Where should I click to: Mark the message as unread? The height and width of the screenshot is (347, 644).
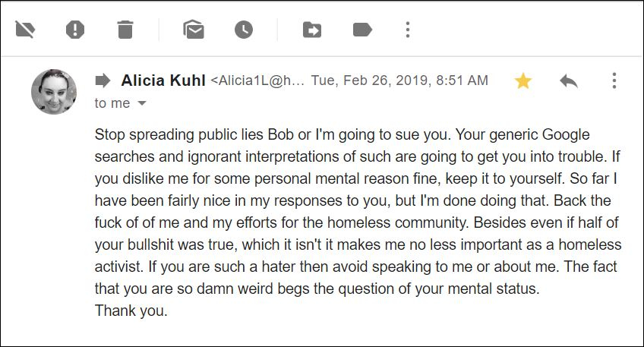click(194, 30)
